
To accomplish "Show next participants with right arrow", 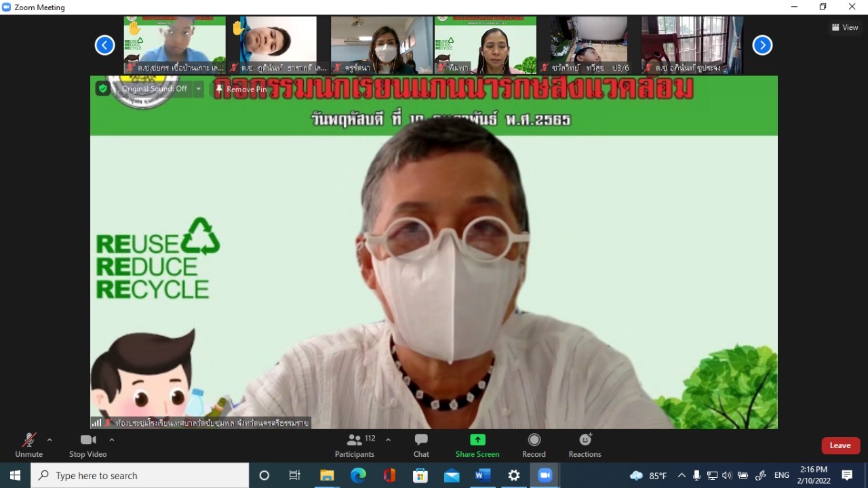I will click(x=762, y=45).
